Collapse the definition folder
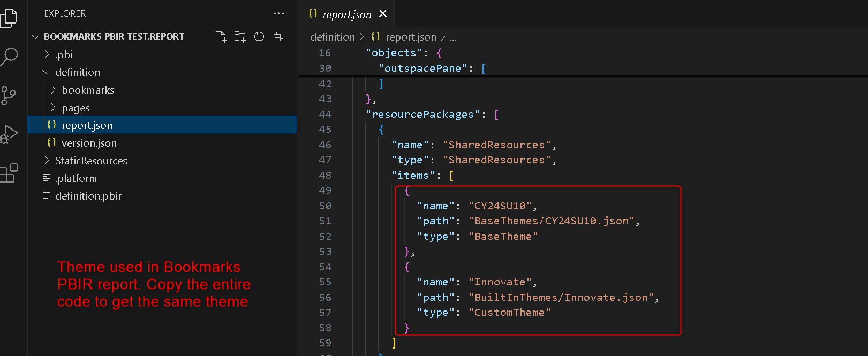Image resolution: width=868 pixels, height=356 pixels. point(77,72)
